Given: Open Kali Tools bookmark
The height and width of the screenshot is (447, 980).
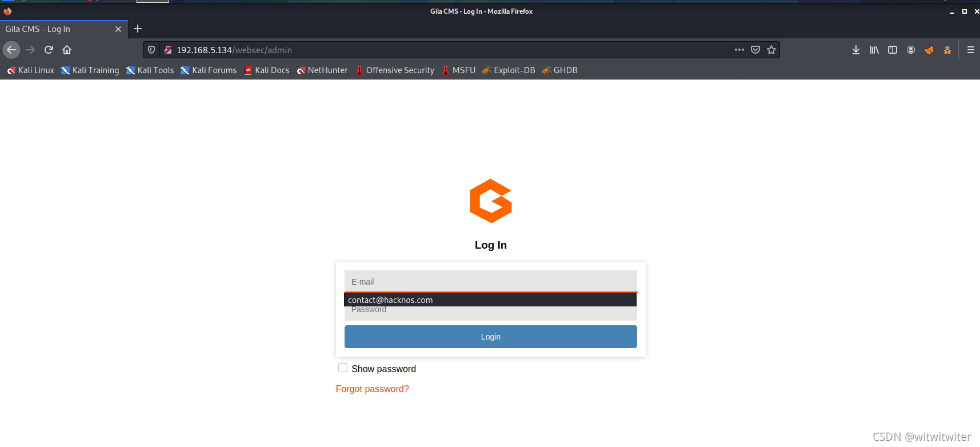Looking at the screenshot, I should 150,70.
